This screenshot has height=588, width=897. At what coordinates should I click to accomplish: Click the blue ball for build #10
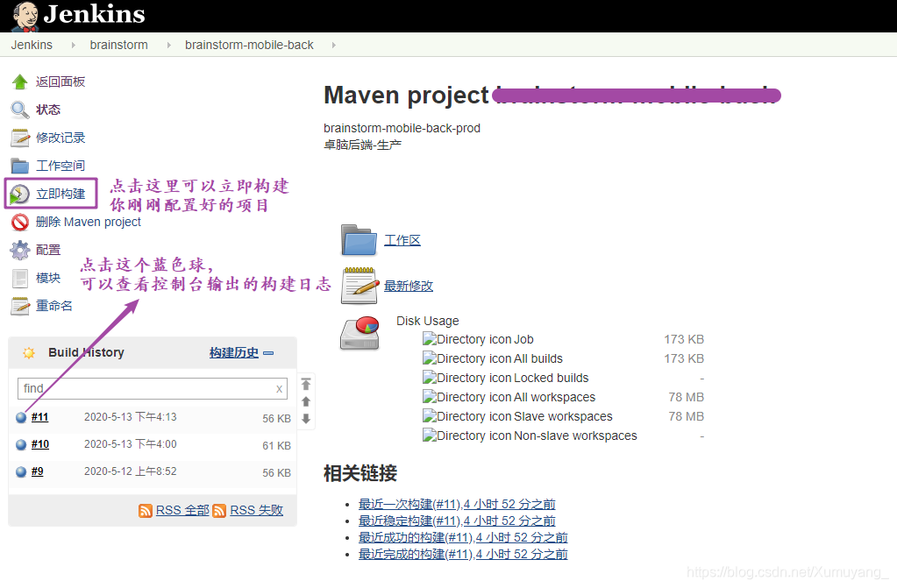(21, 444)
